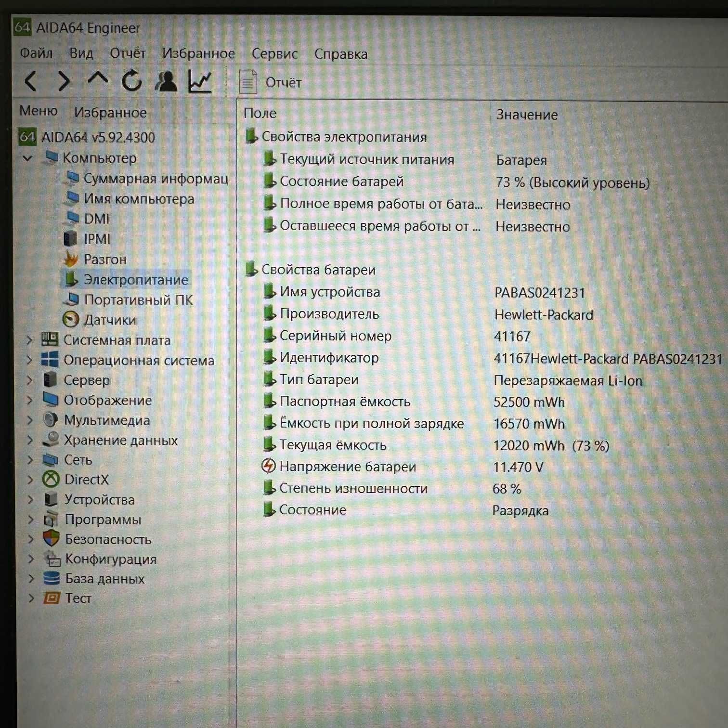The width and height of the screenshot is (728, 728).
Task: Click the Безопасность shield icon
Action: click(x=51, y=539)
